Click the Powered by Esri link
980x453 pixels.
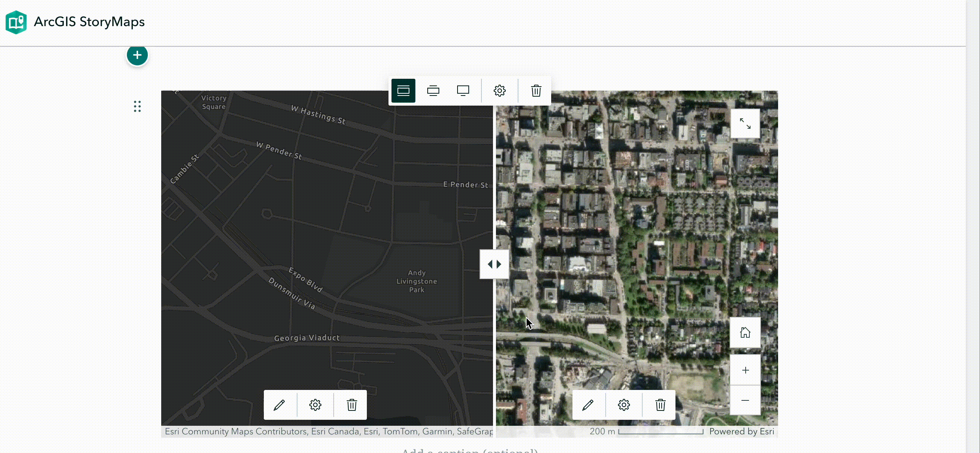coord(741,431)
